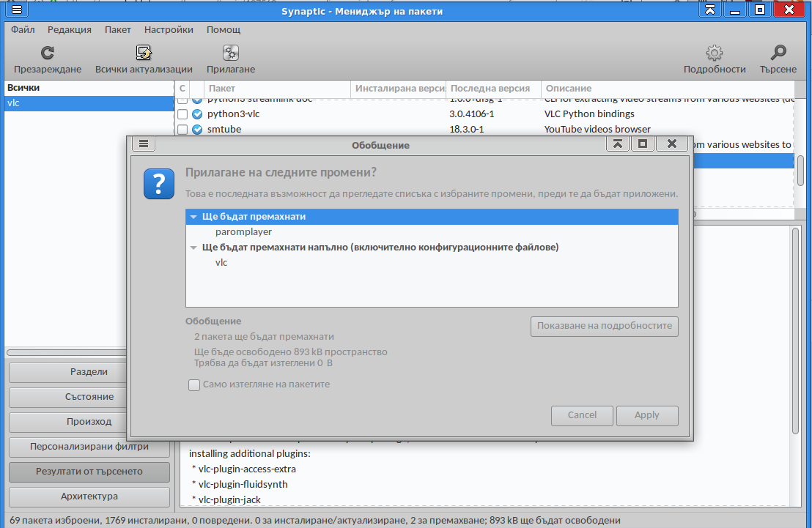Open the Помощ menu
The height and width of the screenshot is (528, 812).
point(224,29)
